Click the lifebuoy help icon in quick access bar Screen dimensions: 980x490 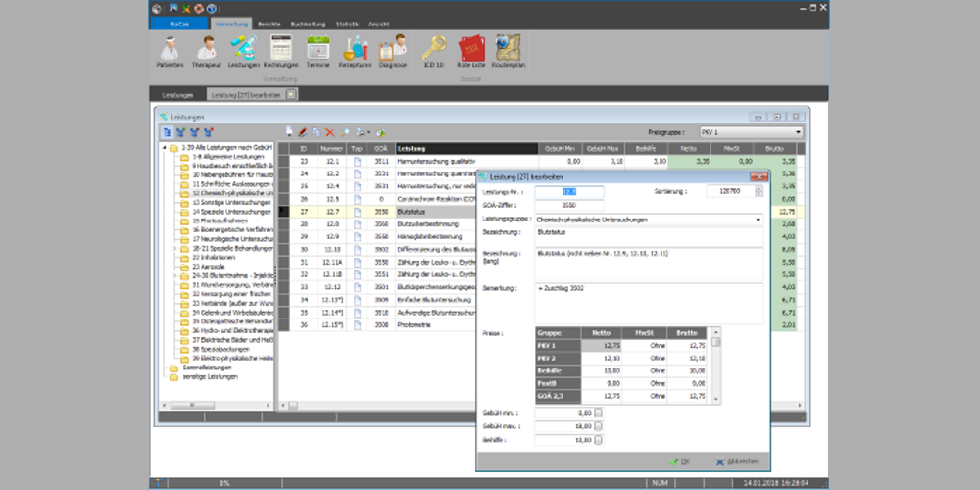[198, 8]
